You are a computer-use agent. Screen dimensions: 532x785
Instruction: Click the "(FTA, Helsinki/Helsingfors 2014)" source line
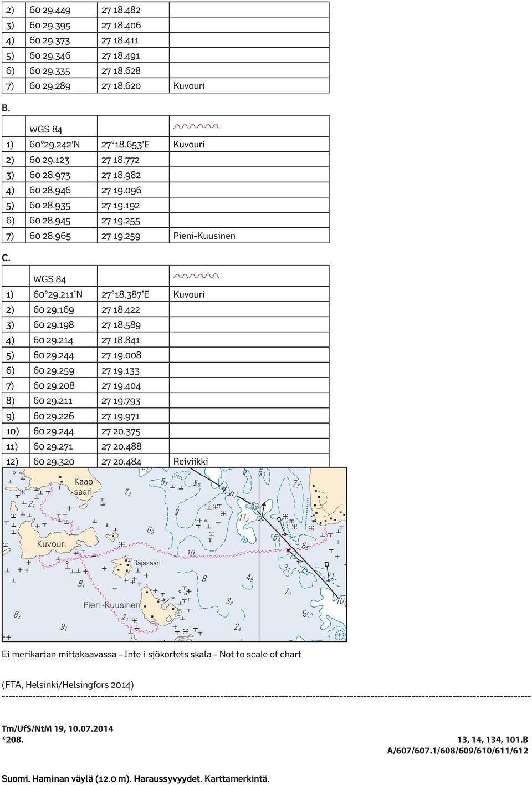68,685
